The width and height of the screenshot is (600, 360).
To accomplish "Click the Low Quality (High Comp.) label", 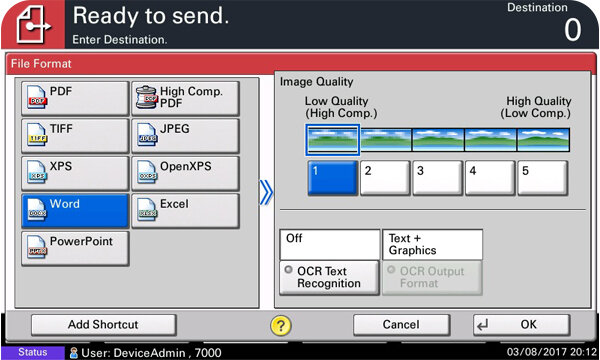I will click(341, 107).
